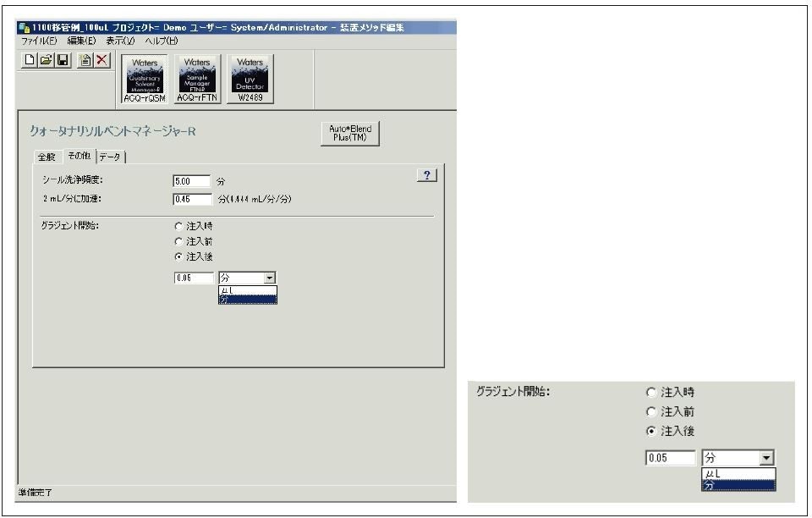Select the ACQ-rQSM Quaternary Solvent Manager icon
This screenshot has width=812, height=518.
coord(145,80)
